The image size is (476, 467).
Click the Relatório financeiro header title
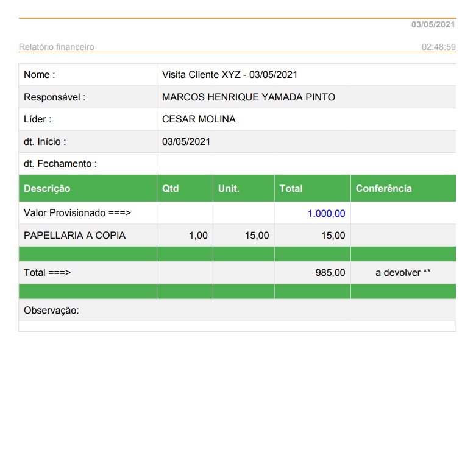57,47
